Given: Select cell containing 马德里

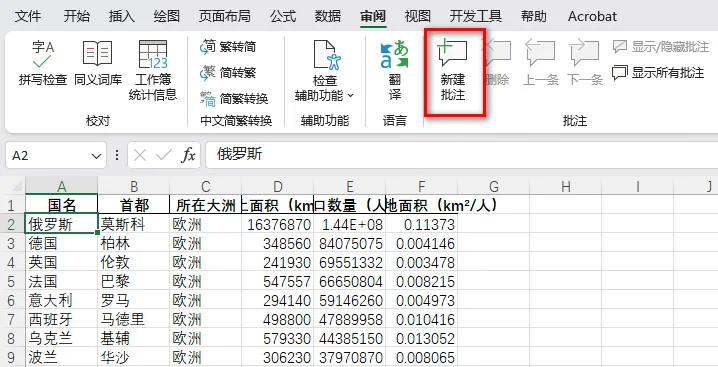Looking at the screenshot, I should click(x=134, y=319).
